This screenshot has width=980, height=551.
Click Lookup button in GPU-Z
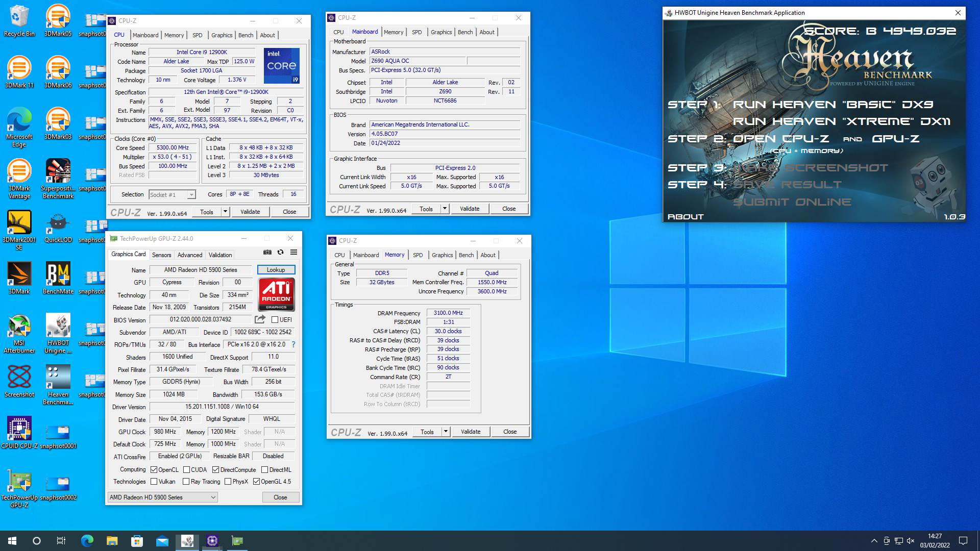coord(276,270)
